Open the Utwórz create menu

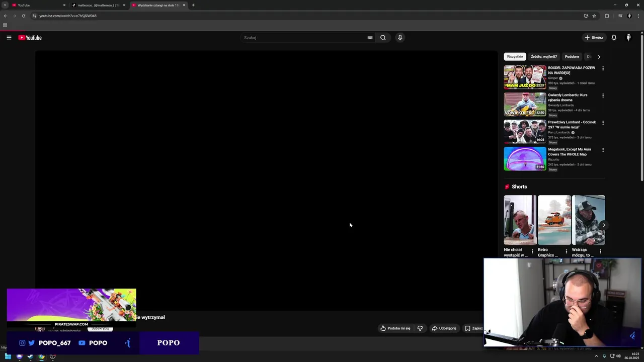[x=594, y=38]
